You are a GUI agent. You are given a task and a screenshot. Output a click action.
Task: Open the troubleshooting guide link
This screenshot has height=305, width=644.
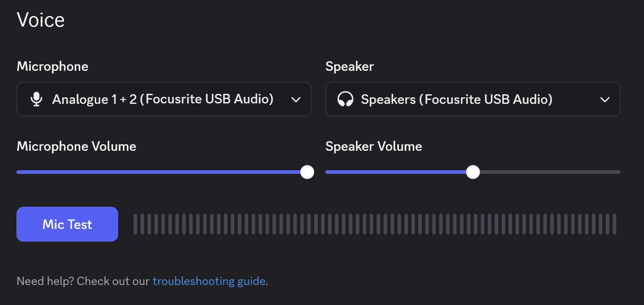coord(209,281)
